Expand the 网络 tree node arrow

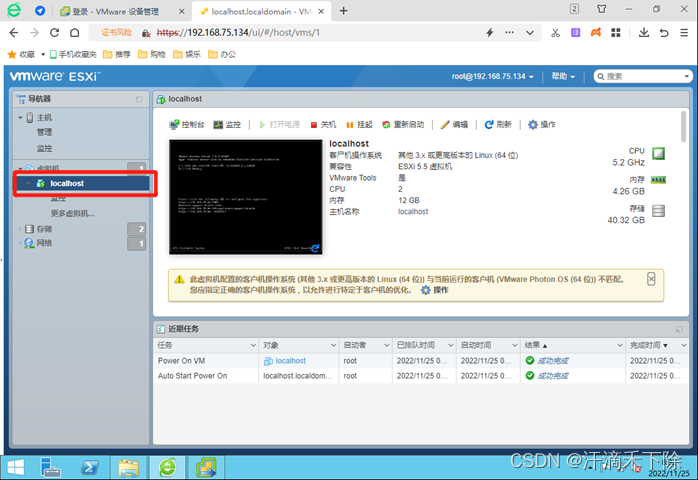[x=20, y=243]
